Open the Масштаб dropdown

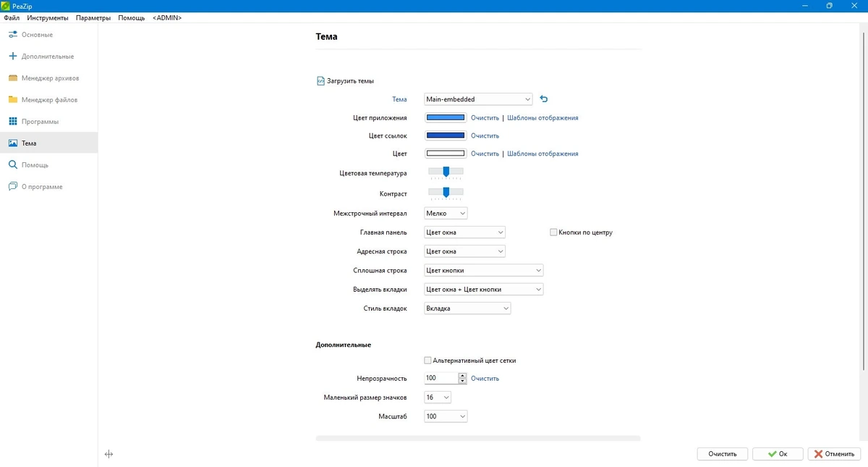point(446,416)
